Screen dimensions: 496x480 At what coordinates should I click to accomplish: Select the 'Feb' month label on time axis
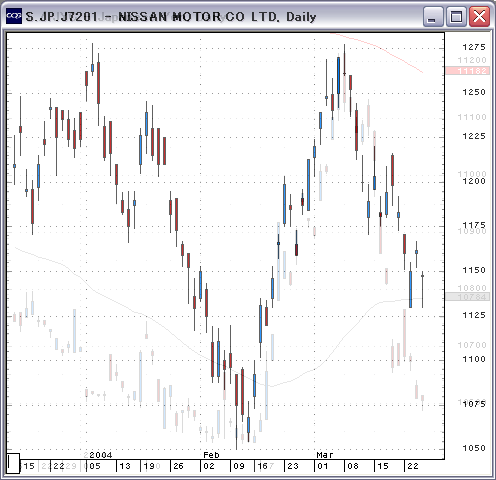(x=211, y=455)
